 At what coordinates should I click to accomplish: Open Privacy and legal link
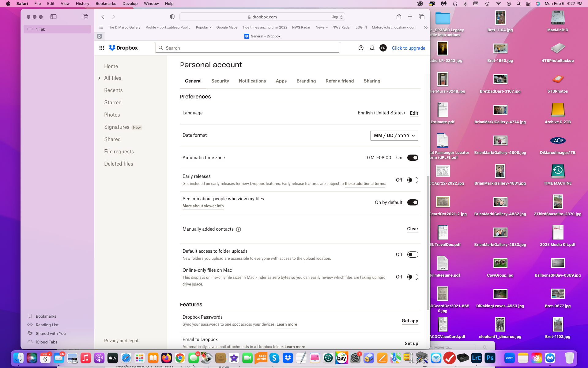121,341
